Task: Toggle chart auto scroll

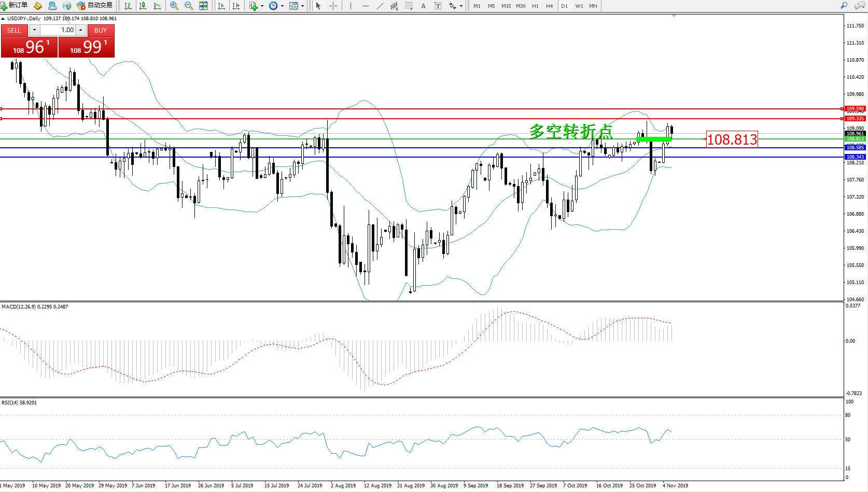Action: (x=221, y=6)
